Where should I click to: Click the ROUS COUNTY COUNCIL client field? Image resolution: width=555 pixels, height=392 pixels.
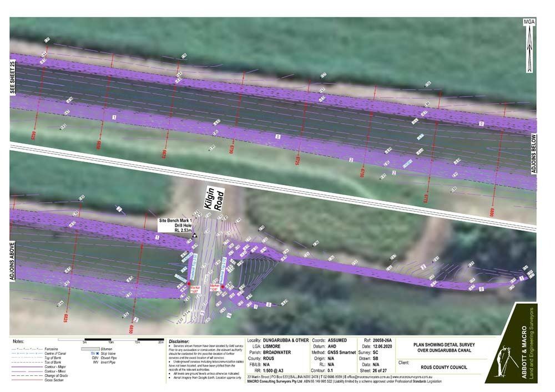[x=444, y=366]
